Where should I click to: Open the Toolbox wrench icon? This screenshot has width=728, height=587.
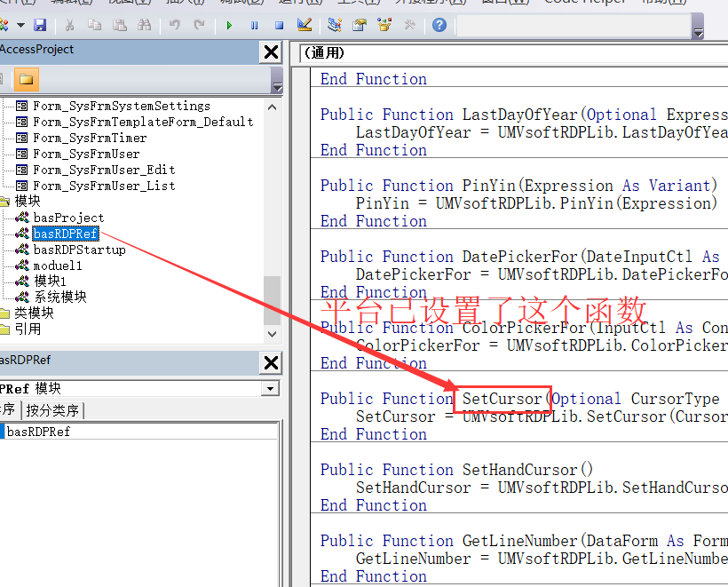coord(409,25)
